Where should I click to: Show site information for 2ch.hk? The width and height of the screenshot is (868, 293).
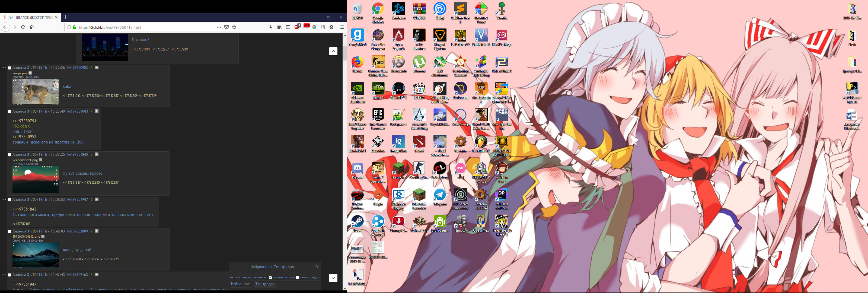click(x=69, y=27)
